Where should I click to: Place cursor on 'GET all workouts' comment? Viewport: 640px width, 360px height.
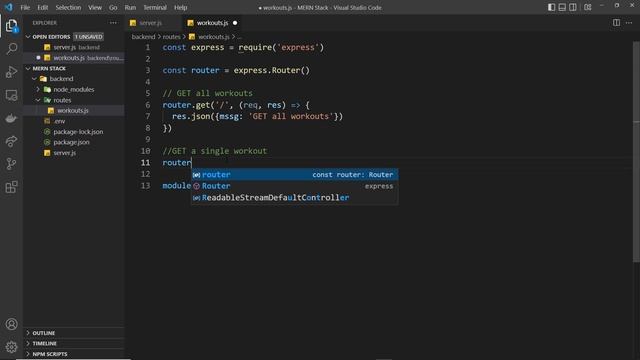207,93
